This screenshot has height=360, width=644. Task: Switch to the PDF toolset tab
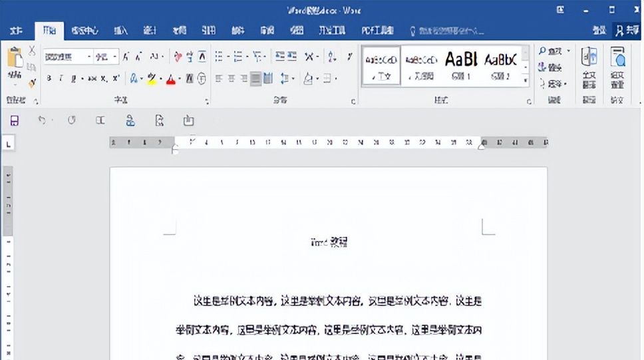[377, 31]
